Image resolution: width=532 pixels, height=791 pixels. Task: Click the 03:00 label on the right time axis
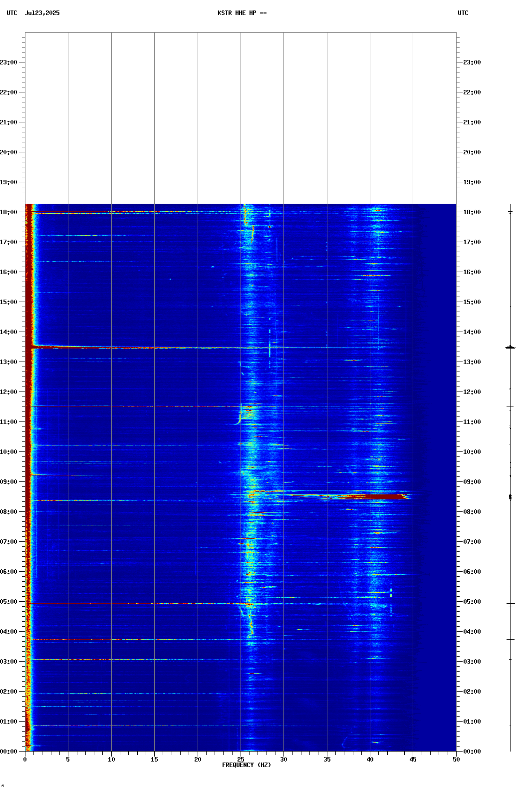coord(472,662)
